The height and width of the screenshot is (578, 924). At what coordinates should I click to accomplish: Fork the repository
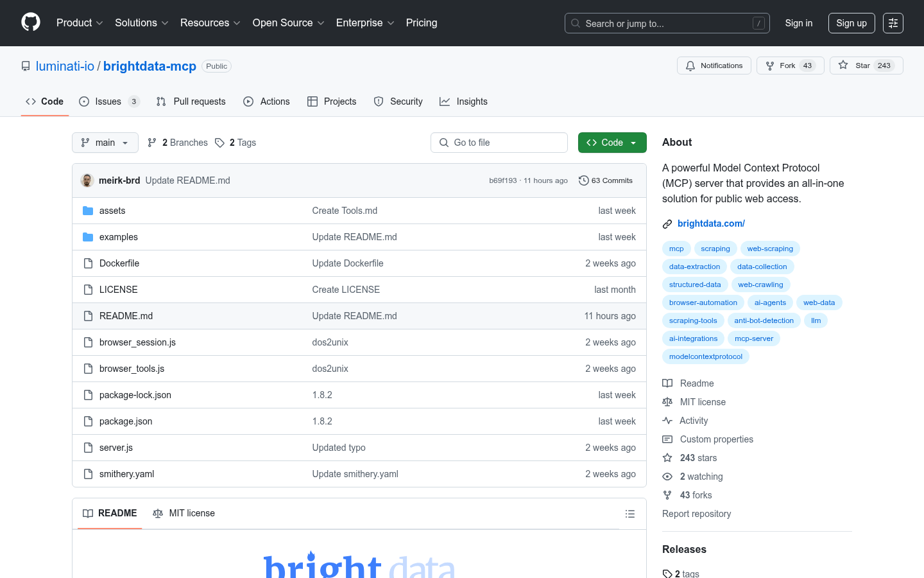[789, 66]
